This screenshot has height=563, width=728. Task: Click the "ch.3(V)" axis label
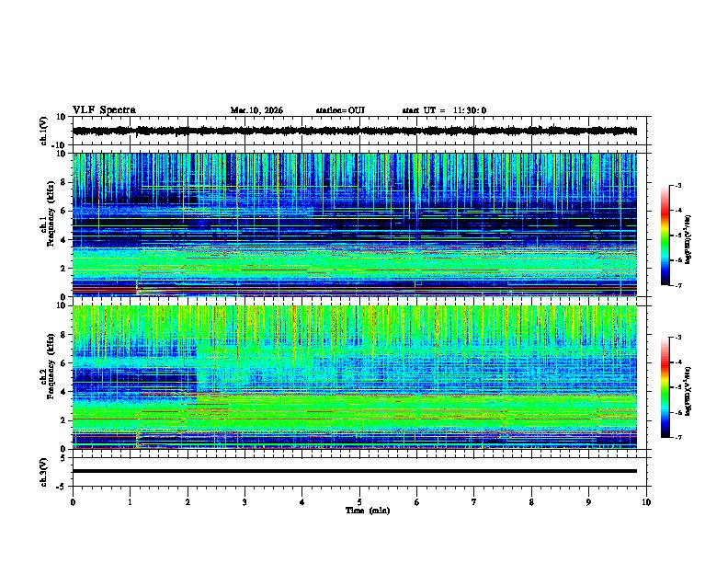click(x=44, y=472)
